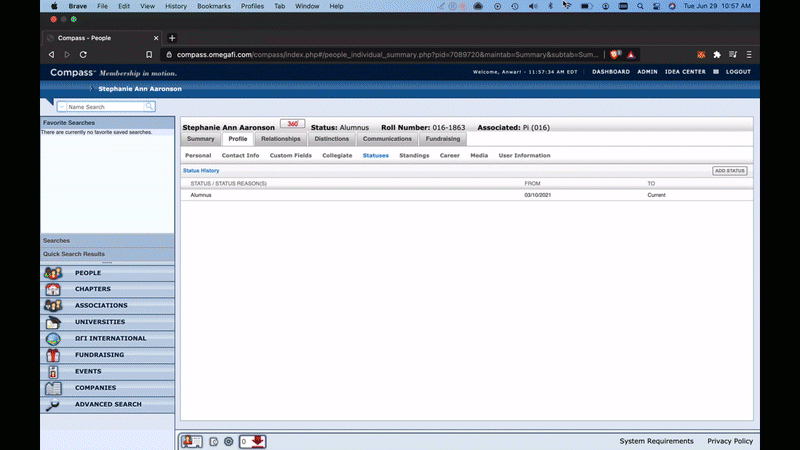Click the settings gear icon in bottom toolbar
Image resolution: width=800 pixels, height=450 pixels.
tap(229, 441)
